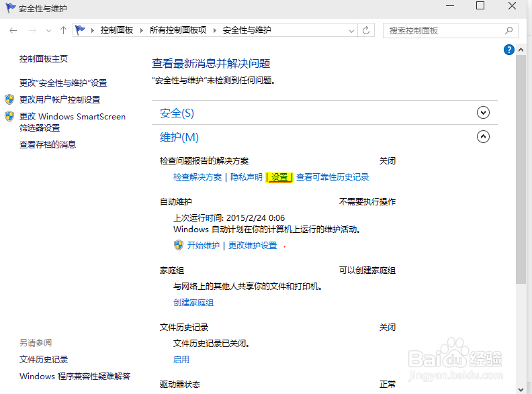Maximize the 安全性与维护 window
The width and height of the screenshot is (532, 394).
480,6
